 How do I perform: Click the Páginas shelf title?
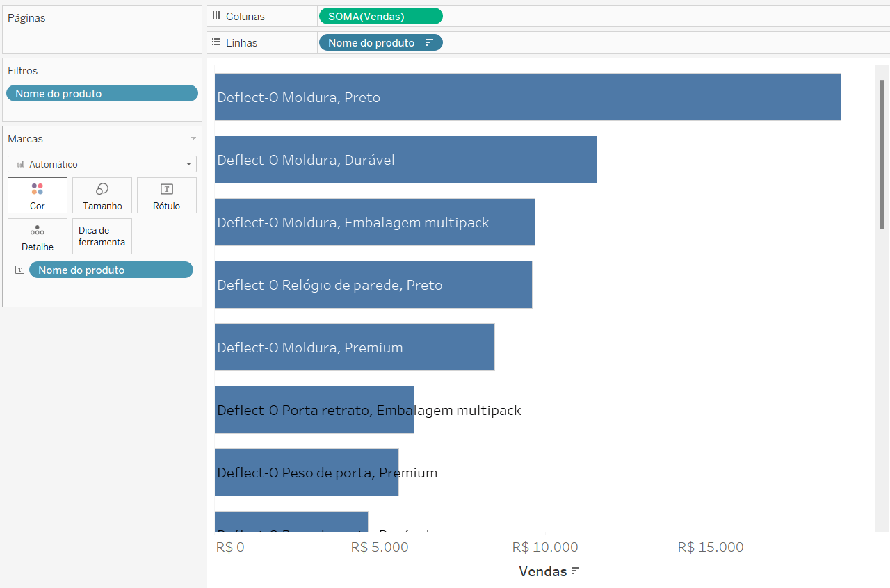coord(26,18)
